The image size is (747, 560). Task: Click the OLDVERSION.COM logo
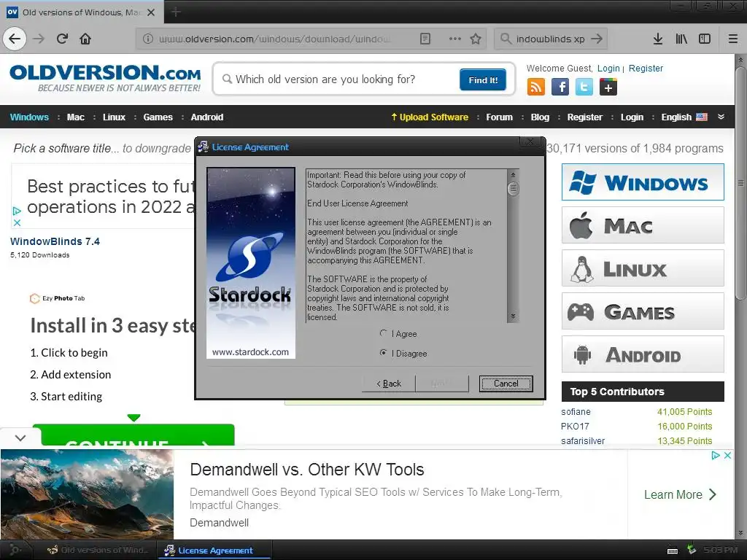tap(105, 77)
